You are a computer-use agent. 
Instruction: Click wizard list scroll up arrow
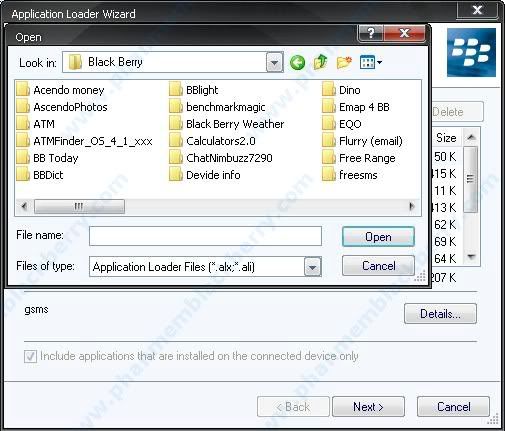point(471,137)
